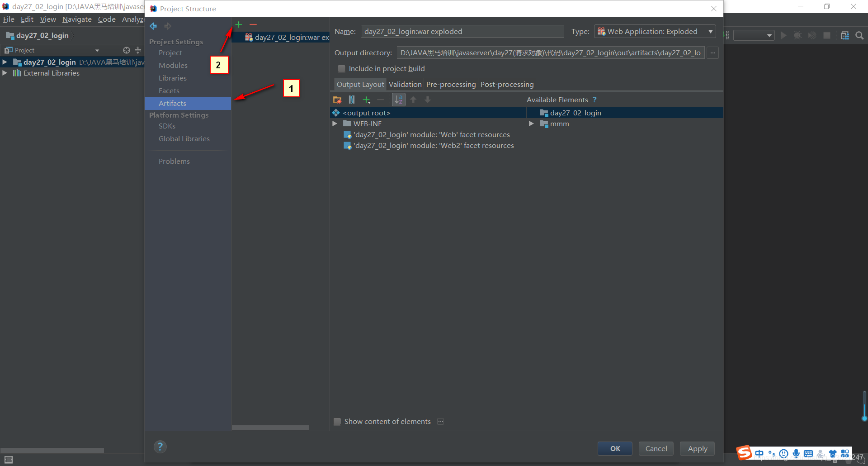The height and width of the screenshot is (466, 868).
Task: Toggle alphabetical sorting of layout elements
Action: 399,100
